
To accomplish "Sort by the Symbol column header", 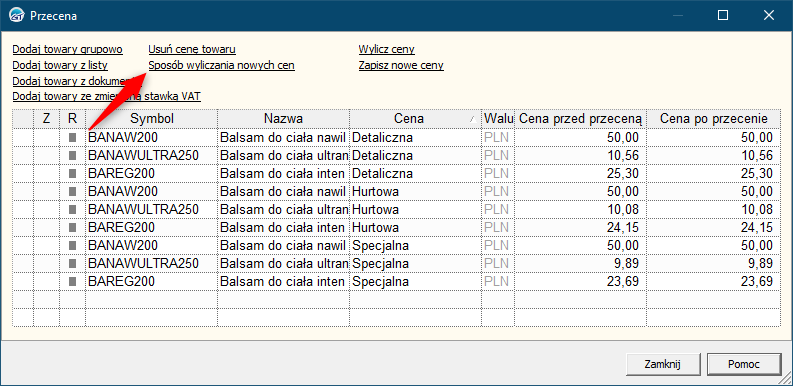I will [152, 118].
